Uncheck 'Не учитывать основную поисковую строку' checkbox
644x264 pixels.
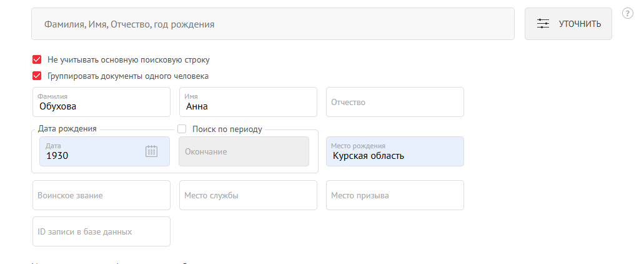tap(37, 60)
